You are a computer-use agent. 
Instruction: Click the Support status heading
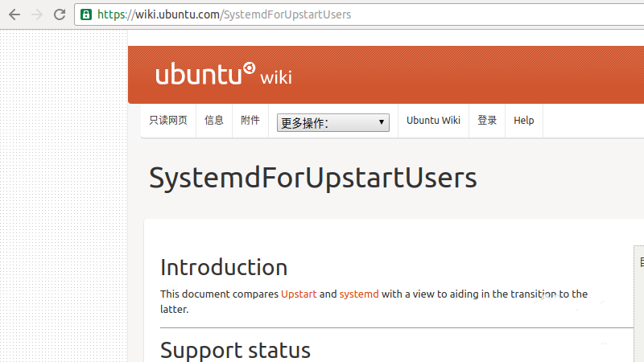[235, 350]
